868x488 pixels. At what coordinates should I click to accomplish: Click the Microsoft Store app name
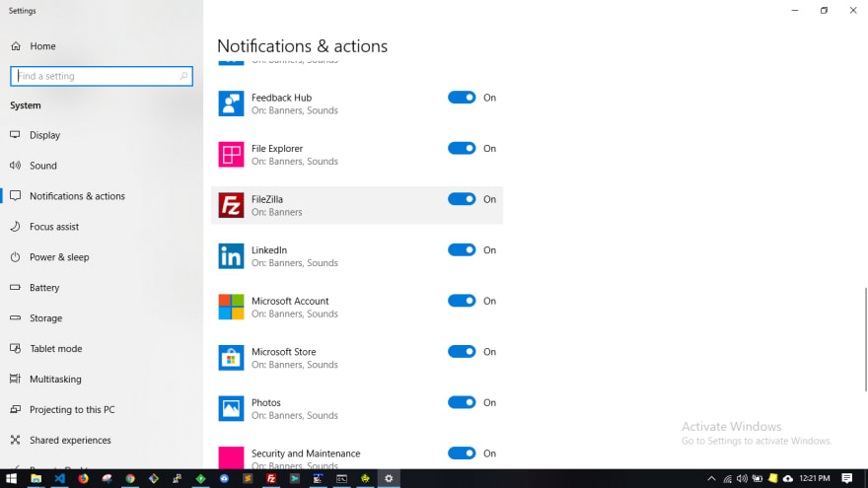(283, 352)
